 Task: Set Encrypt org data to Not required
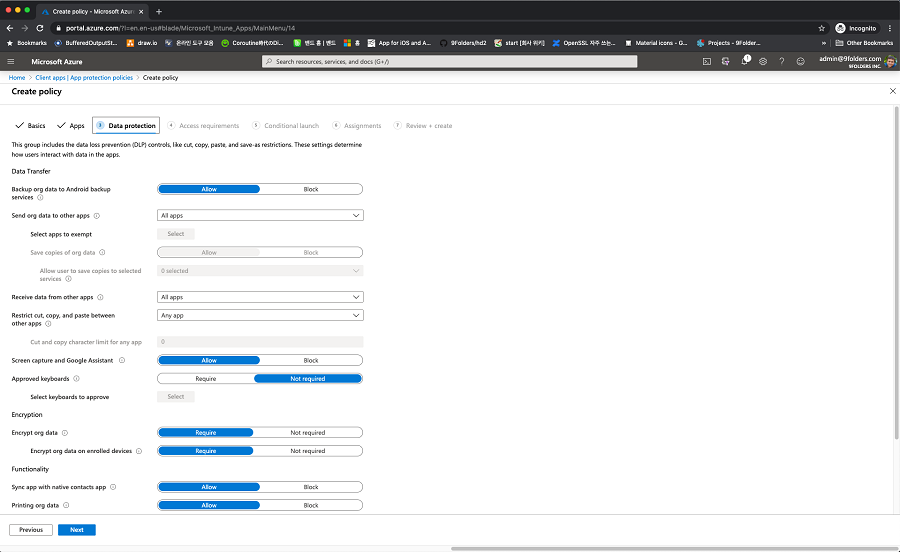tap(308, 433)
